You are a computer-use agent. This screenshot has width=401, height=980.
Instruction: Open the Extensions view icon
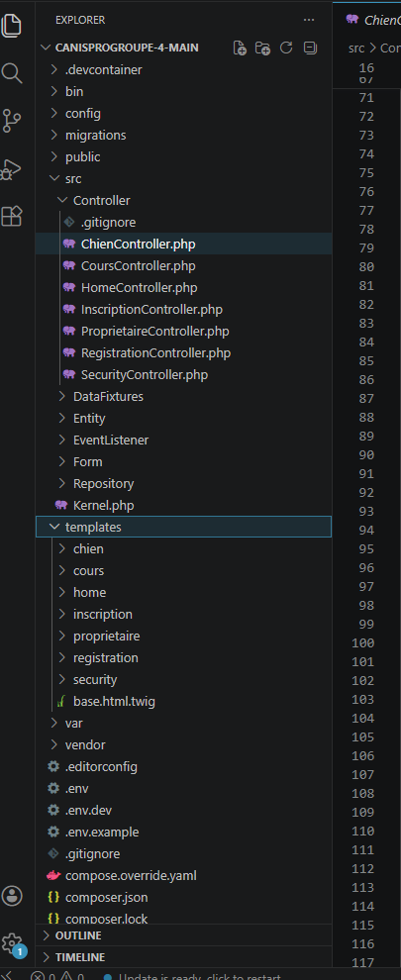(x=12, y=216)
